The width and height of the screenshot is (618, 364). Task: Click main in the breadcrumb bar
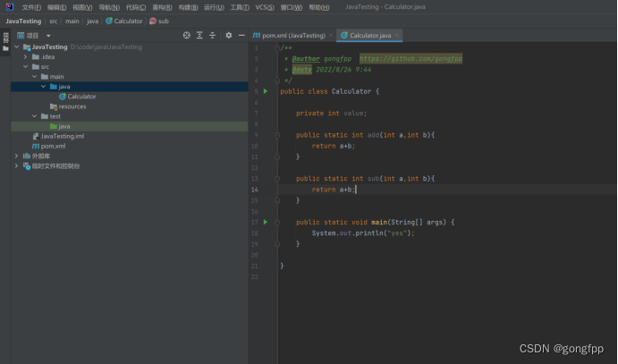(72, 21)
